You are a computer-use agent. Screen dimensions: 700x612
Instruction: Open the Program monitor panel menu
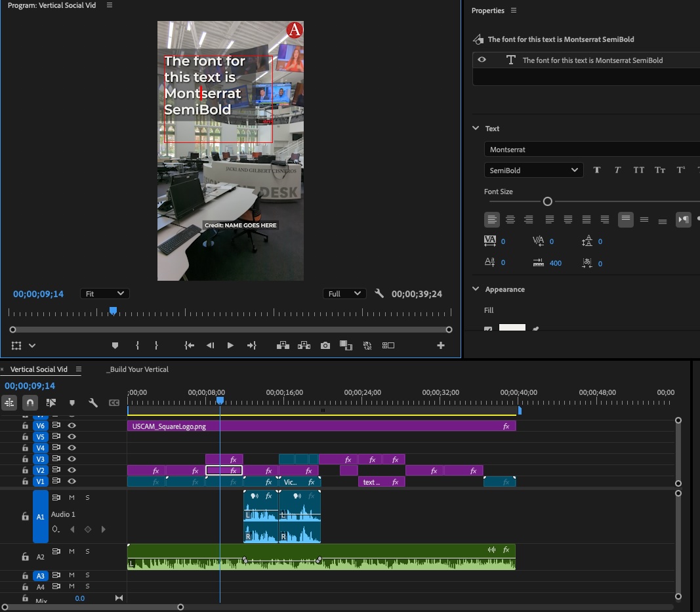[x=110, y=5]
